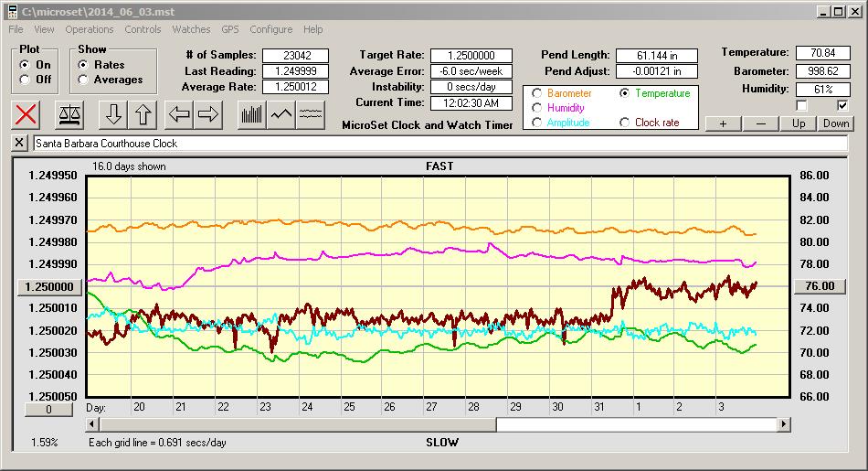Screen dimensions: 868x471
Task: Select the Amplitude radio option
Action: (x=536, y=123)
